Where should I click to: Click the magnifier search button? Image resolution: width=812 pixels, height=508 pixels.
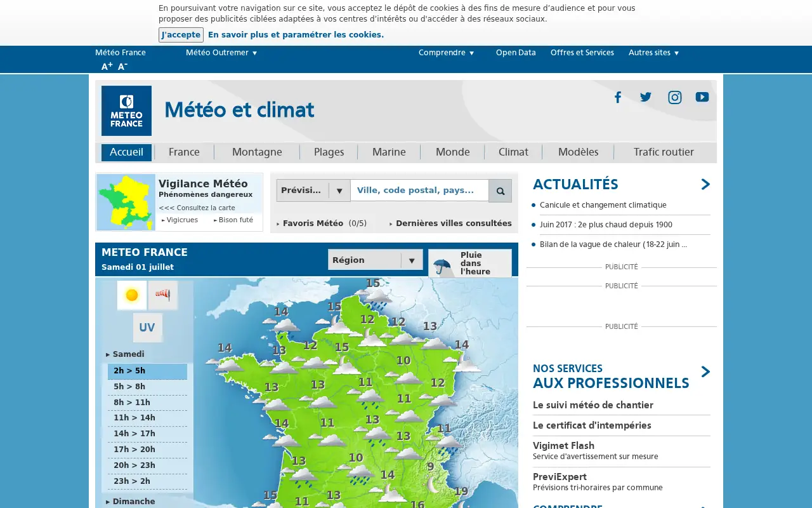(500, 190)
